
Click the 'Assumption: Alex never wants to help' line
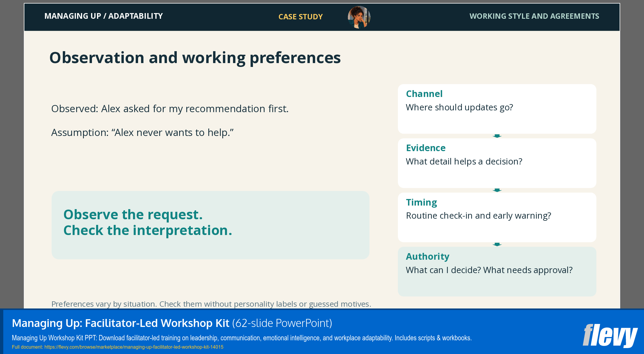(x=142, y=133)
